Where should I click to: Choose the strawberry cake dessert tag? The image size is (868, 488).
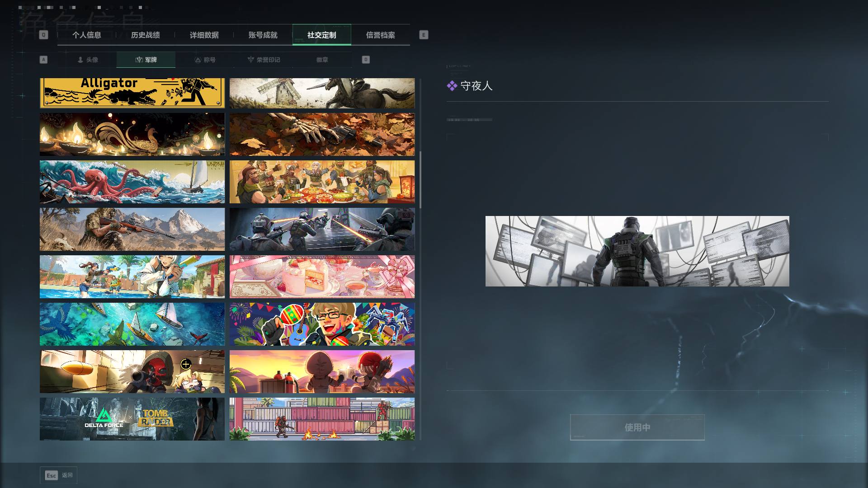(322, 277)
